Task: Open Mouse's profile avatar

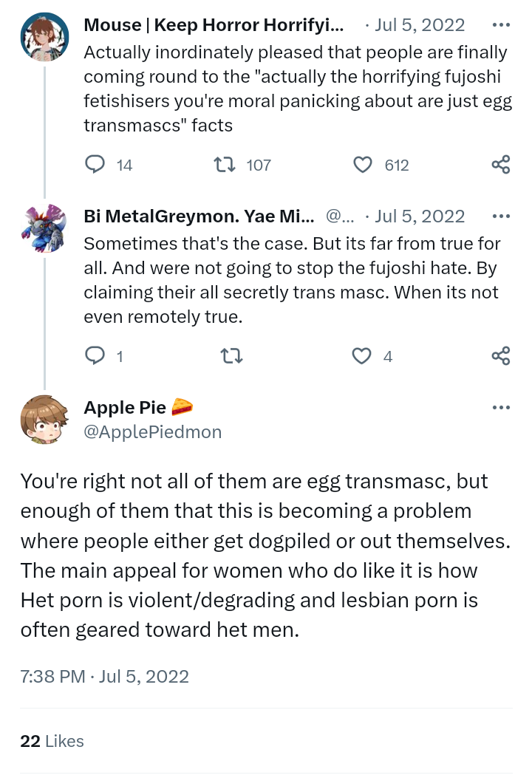Action: 44,36
